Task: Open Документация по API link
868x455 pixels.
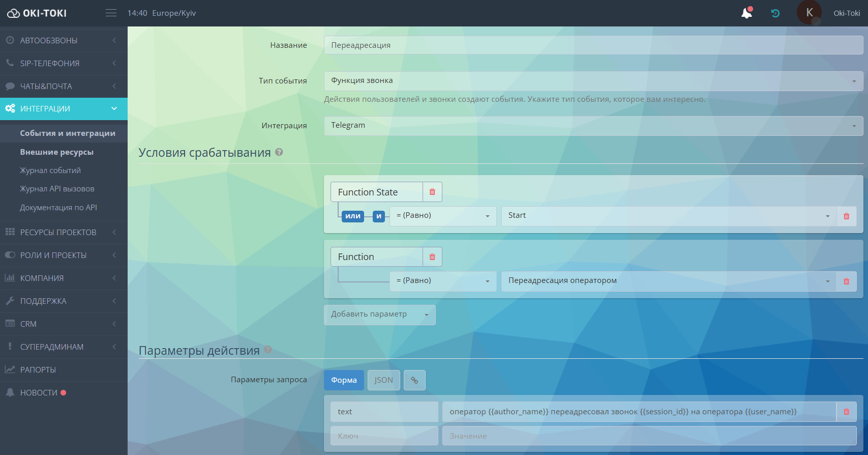Action: (58, 208)
